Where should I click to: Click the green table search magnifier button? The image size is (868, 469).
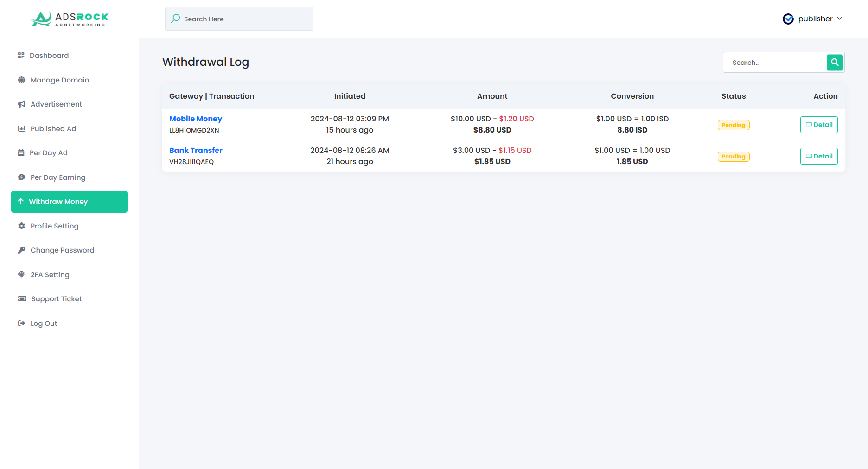pos(835,63)
